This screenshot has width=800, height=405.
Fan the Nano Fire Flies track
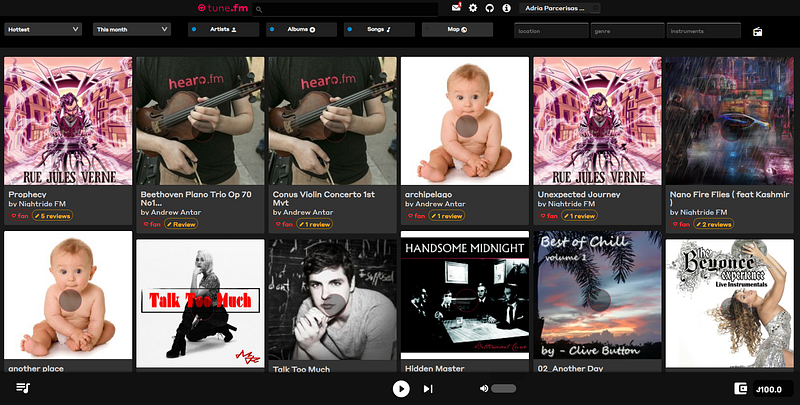tap(681, 224)
